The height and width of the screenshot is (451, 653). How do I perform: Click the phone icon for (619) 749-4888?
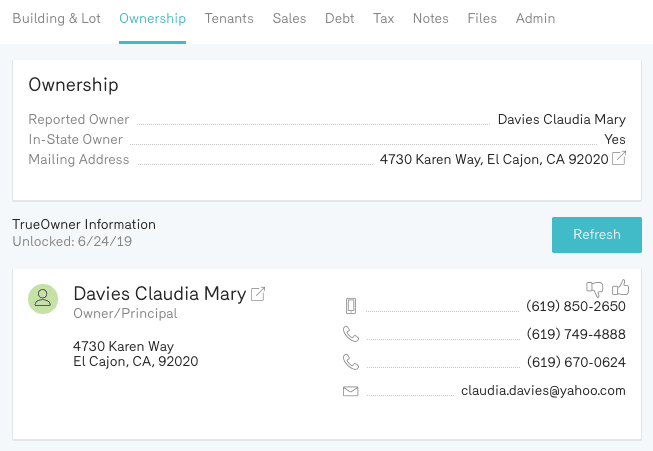[351, 334]
